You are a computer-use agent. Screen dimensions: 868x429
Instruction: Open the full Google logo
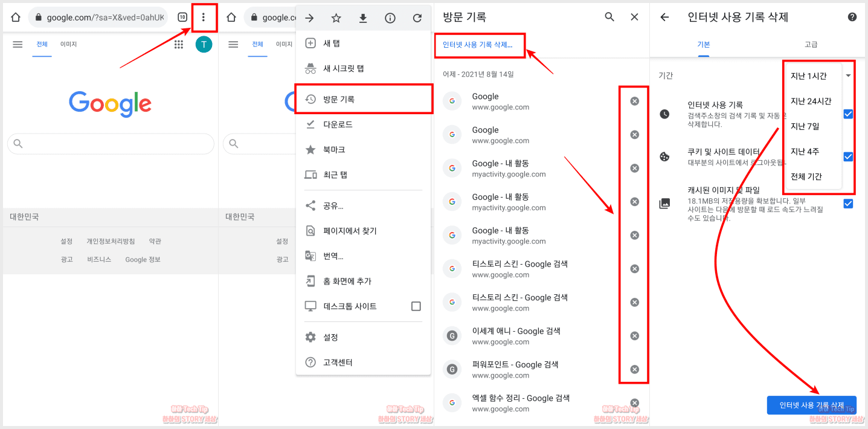pos(110,104)
